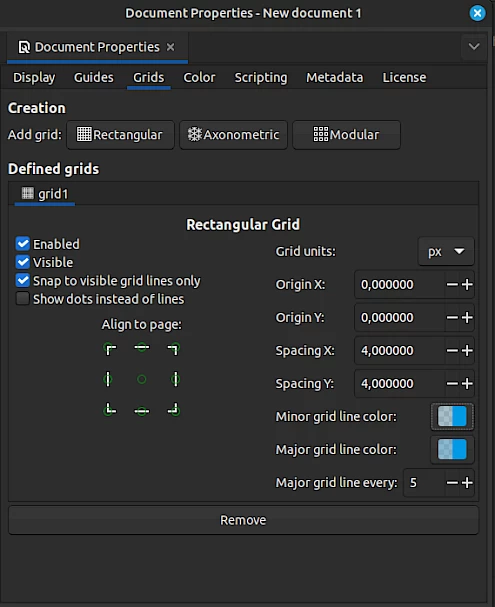Align grid to bottom-center of page

(142, 411)
